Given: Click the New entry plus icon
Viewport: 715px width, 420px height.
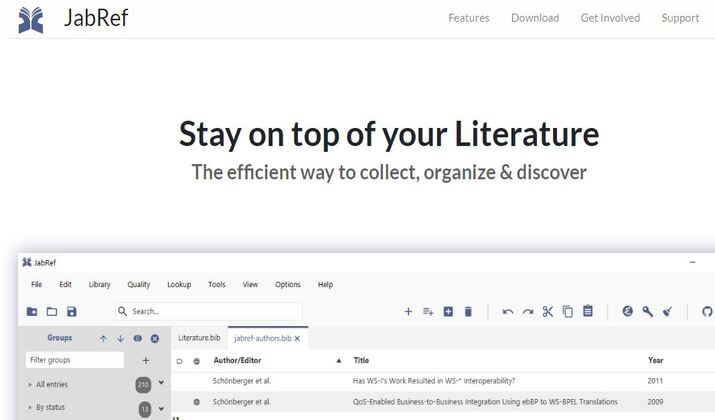Looking at the screenshot, I should tap(408, 311).
